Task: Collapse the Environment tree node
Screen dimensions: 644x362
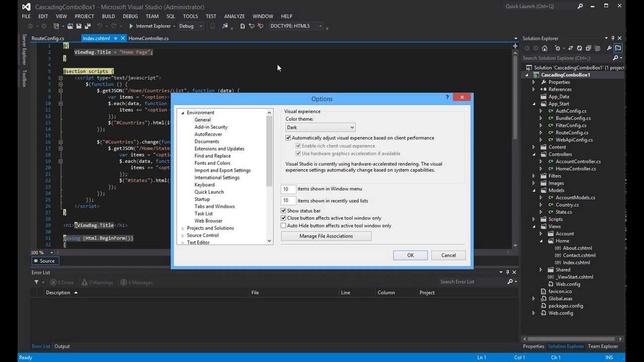Action: point(183,113)
